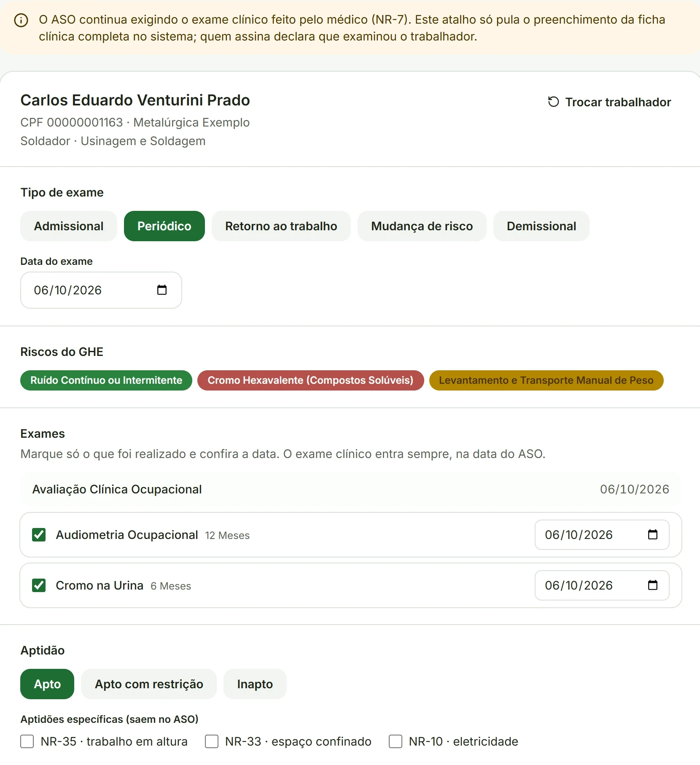Select Admissional exam type
This screenshot has width=700, height=765.
[x=69, y=226]
